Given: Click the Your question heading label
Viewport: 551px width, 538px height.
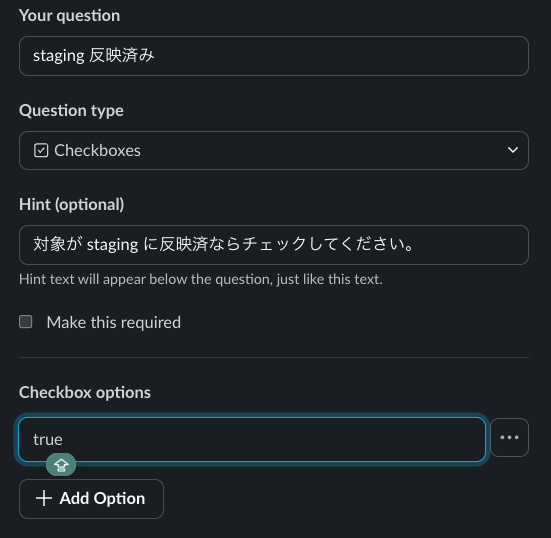Looking at the screenshot, I should (70, 16).
